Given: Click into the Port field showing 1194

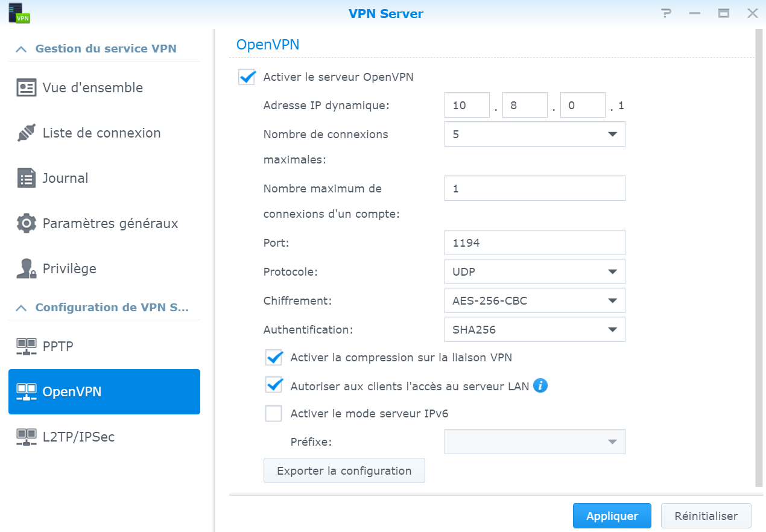Looking at the screenshot, I should (x=534, y=242).
